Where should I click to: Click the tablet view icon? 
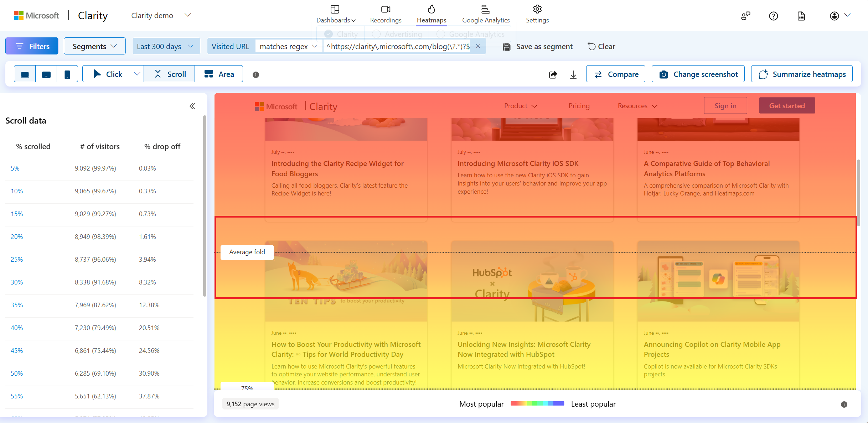coord(46,74)
